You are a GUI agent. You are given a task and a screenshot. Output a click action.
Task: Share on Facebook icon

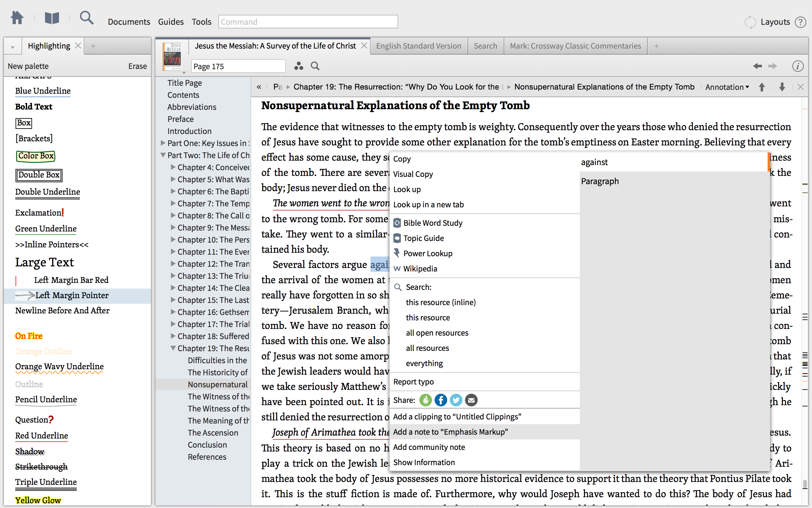[x=441, y=400]
